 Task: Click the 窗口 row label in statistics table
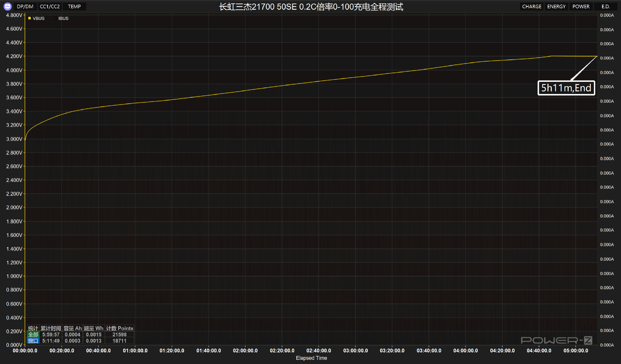[x=33, y=341]
